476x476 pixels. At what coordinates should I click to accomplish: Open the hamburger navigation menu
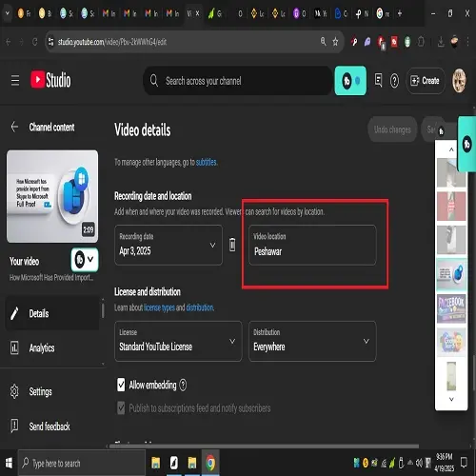pos(15,80)
